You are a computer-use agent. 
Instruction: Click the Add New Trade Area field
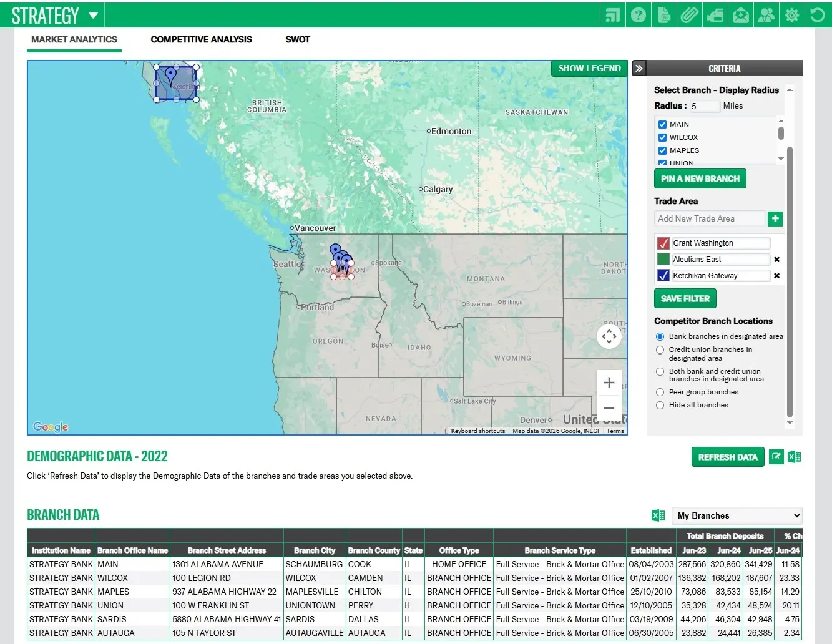[710, 218]
